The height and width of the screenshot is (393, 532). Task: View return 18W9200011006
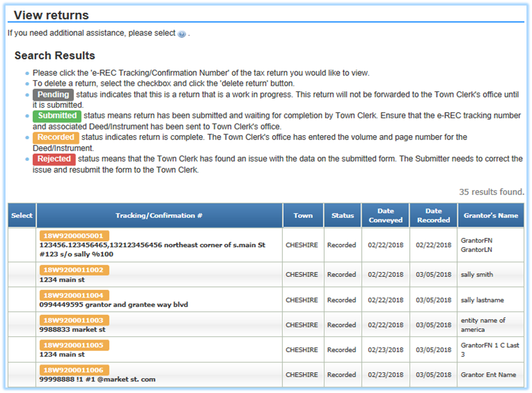[x=74, y=370]
